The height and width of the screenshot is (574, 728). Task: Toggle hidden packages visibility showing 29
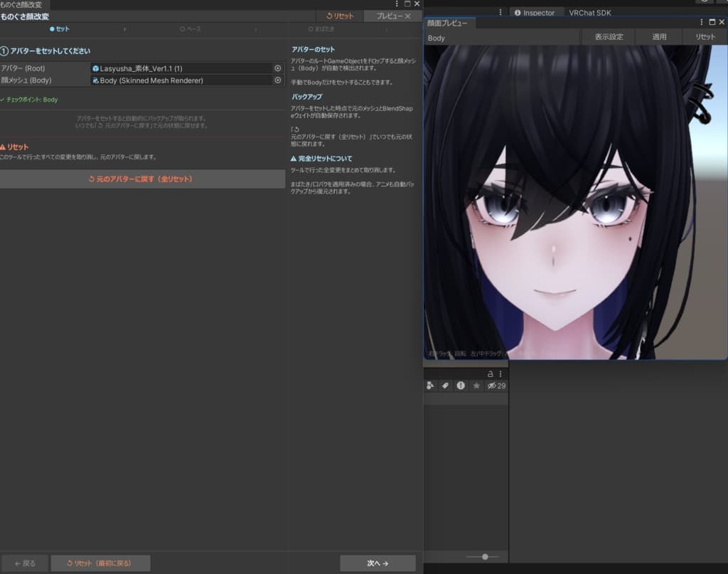click(496, 386)
